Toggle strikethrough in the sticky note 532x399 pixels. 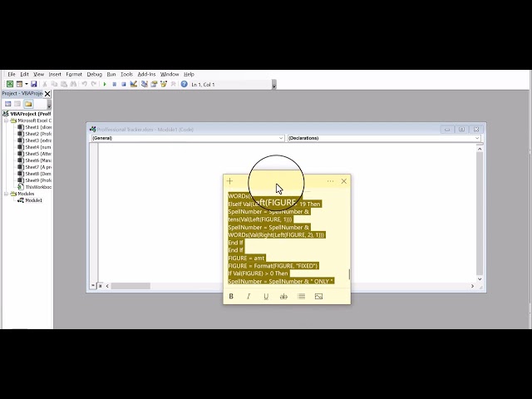[x=283, y=296]
